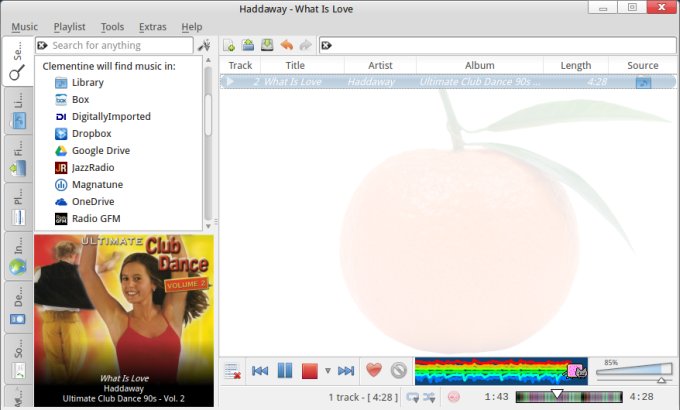Clear the global search field
The width and height of the screenshot is (680, 410).
click(42, 45)
